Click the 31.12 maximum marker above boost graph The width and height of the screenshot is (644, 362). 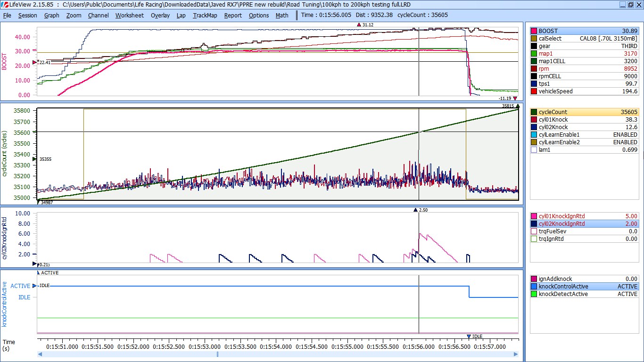click(x=365, y=25)
